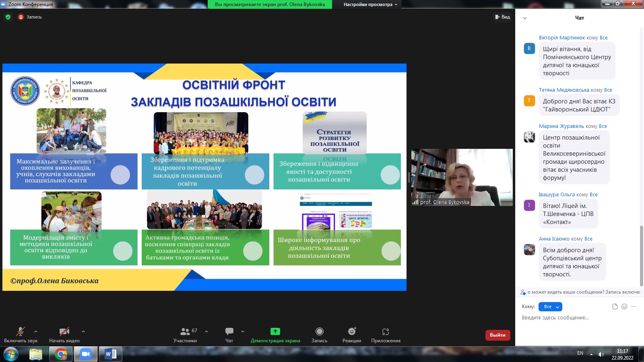This screenshot has height=362, width=644.
Task: Click the red Выйти button
Action: point(497,335)
